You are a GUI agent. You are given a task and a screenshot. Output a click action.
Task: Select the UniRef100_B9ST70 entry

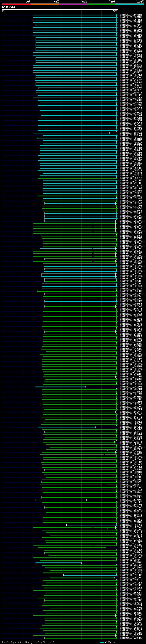pyautogui.click(x=131, y=485)
